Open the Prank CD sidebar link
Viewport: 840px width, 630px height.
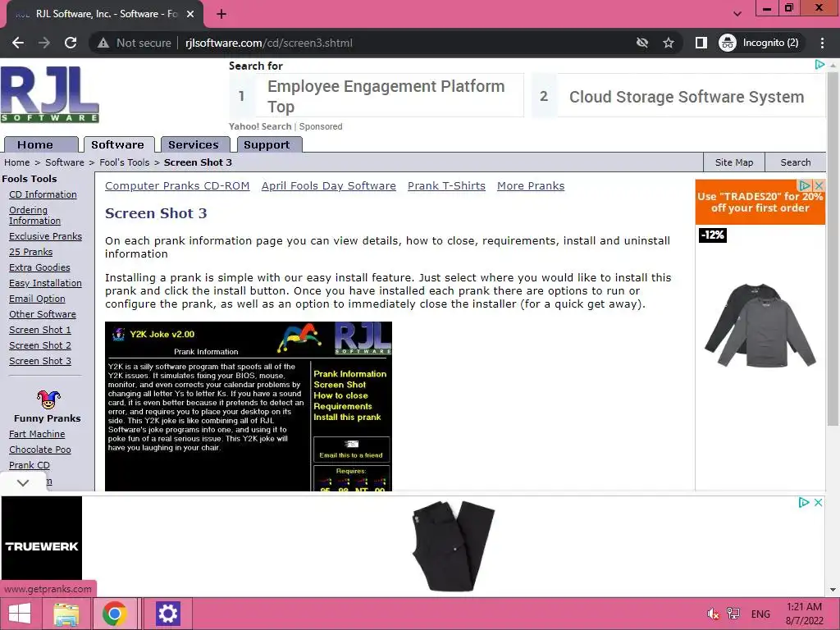[30, 465]
